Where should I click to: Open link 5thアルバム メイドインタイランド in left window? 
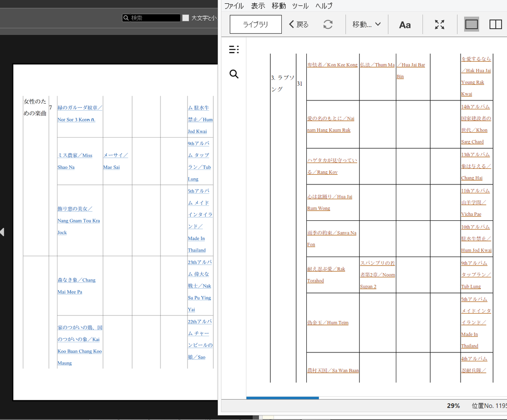click(x=200, y=221)
